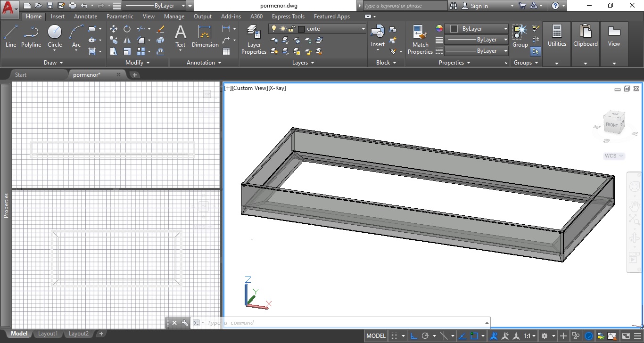
Task: Switch to the Express Tools tab
Action: tap(288, 16)
